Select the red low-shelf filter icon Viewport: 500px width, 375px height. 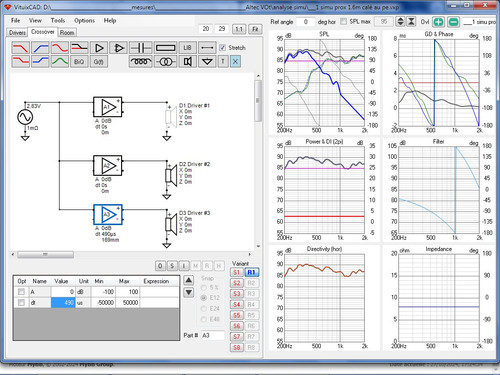pyautogui.click(x=20, y=62)
